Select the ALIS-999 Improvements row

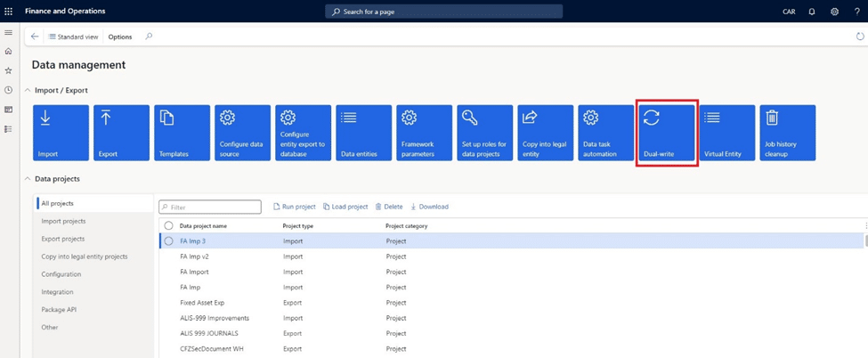[x=512, y=318]
